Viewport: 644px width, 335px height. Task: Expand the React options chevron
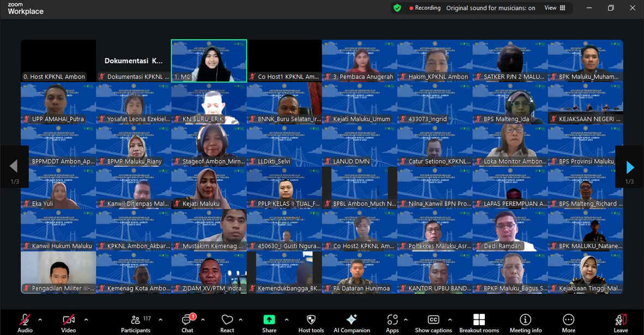[x=240, y=320]
